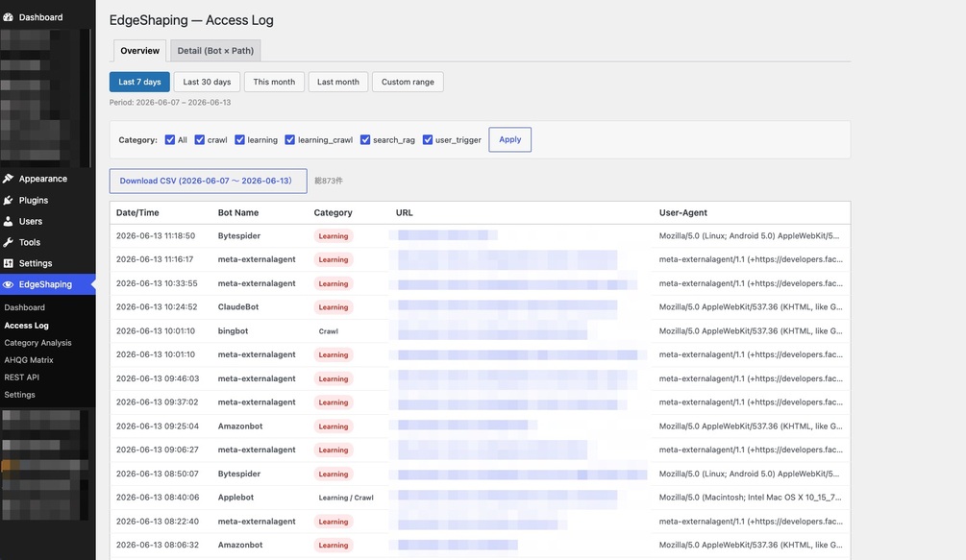This screenshot has width=966, height=560.
Task: Click meta-externalagent in 09:37:02 row
Action: pyautogui.click(x=257, y=402)
